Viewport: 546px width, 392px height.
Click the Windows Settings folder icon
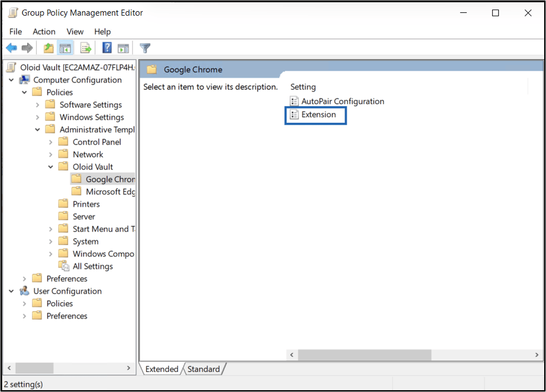51,117
